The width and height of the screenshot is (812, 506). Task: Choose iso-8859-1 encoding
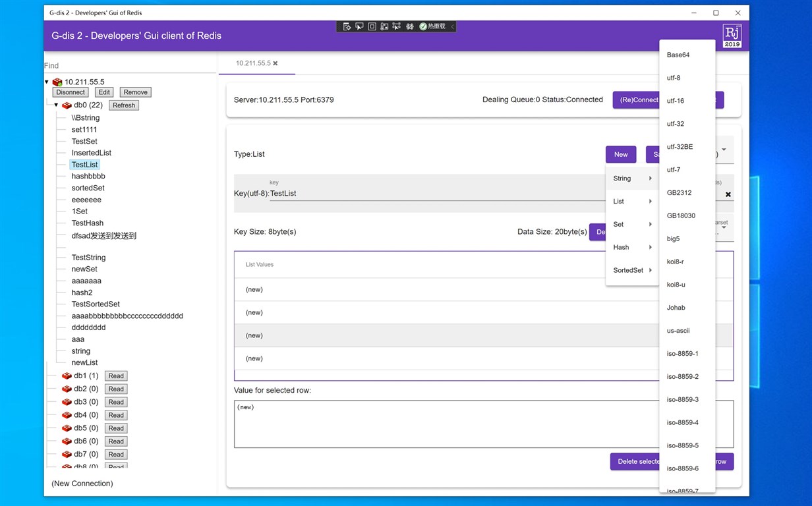pyautogui.click(x=687, y=354)
